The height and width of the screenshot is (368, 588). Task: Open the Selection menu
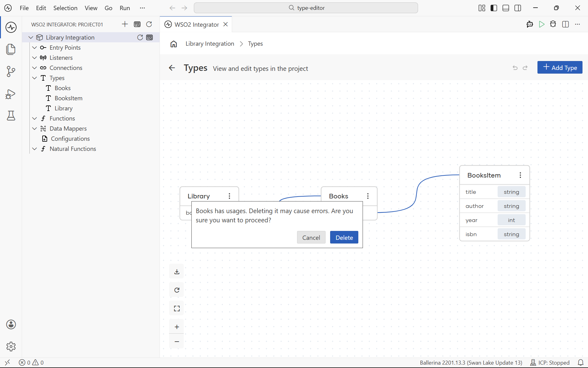click(x=65, y=8)
